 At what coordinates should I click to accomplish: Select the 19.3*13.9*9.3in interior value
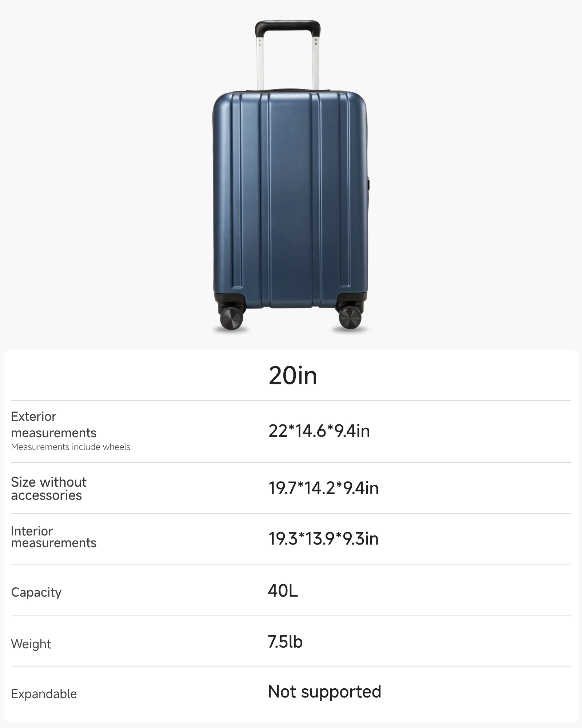[323, 539]
